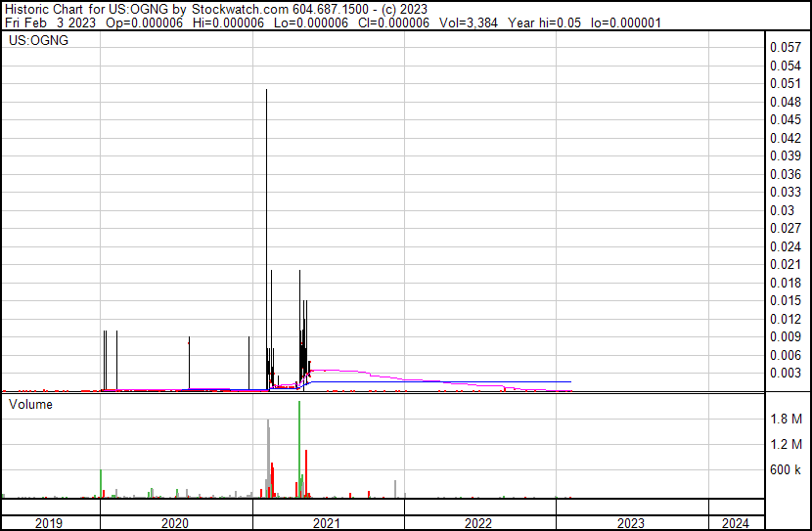Click the 2021 label on the time axis
Screen dimensions: 812x531
[x=327, y=523]
